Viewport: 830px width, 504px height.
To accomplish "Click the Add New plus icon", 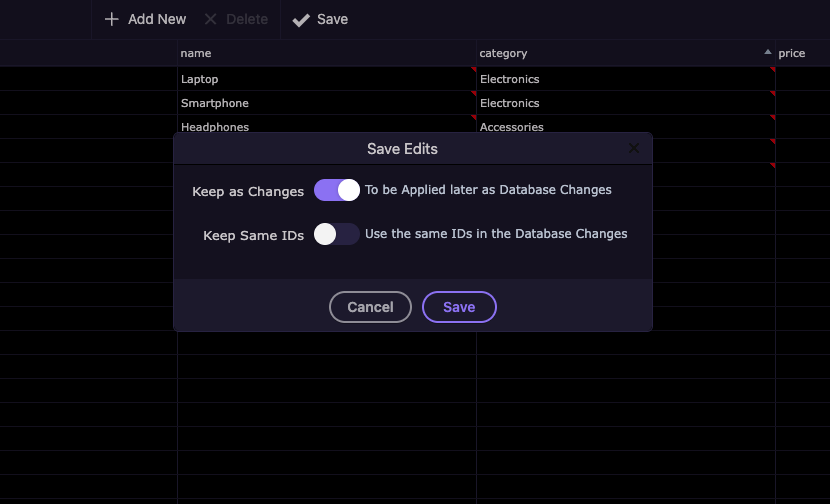I will [x=112, y=19].
